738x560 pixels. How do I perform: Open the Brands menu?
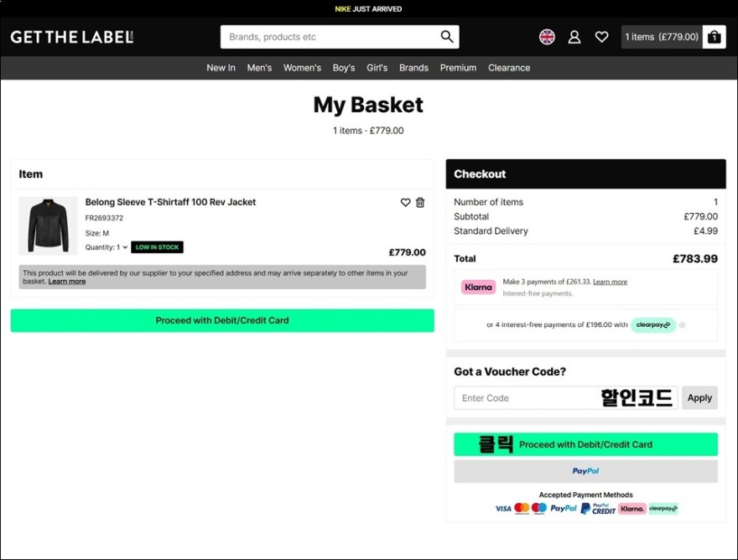pos(413,68)
